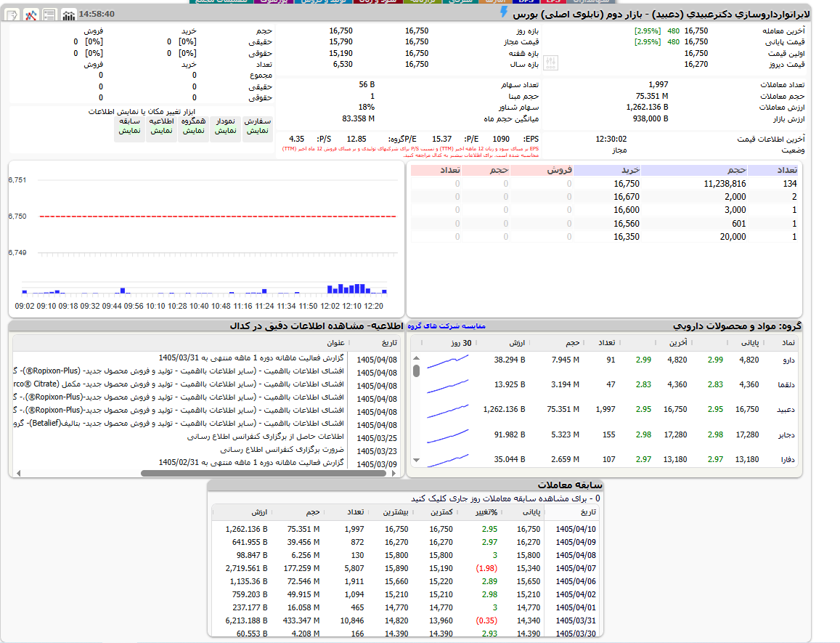Image resolution: width=840 pixels, height=643 pixels.
Task: Open the list view icon in toolbar
Action: click(49, 15)
